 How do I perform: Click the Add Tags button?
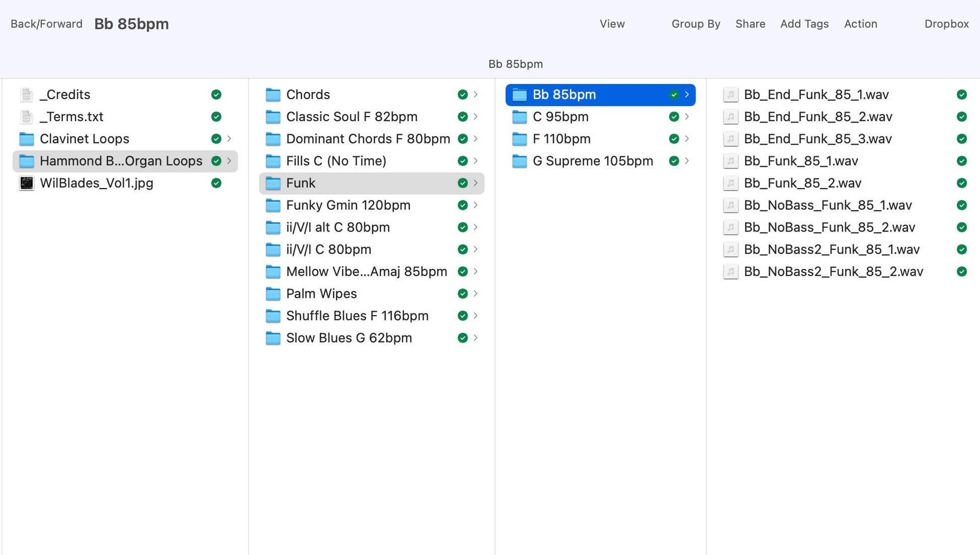pyautogui.click(x=804, y=24)
